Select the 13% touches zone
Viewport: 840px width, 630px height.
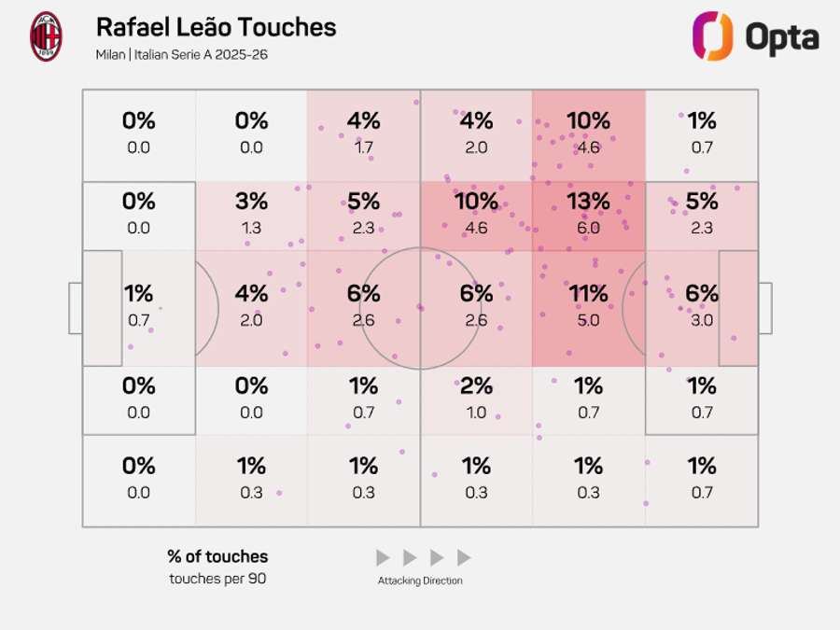[588, 214]
